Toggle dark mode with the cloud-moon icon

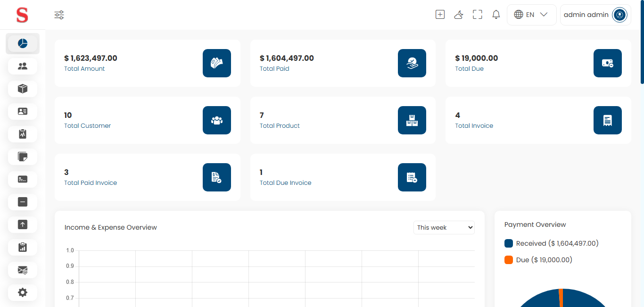pos(458,15)
